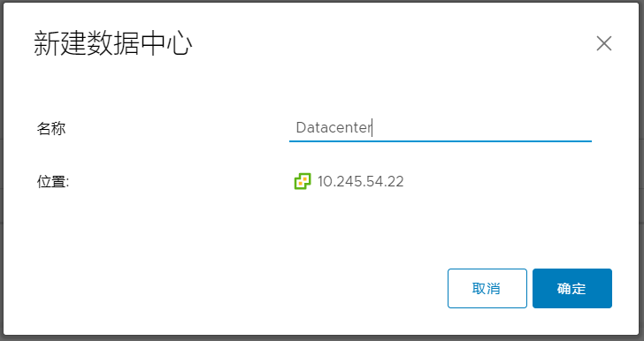Click the dimmed background left of the dialog
644x341 pixels.
[x=2, y=170]
